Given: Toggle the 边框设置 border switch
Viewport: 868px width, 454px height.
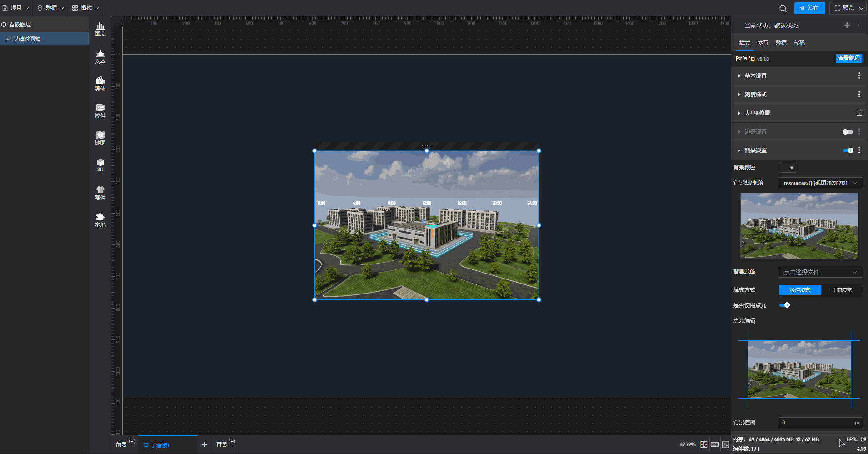Looking at the screenshot, I should click(847, 132).
